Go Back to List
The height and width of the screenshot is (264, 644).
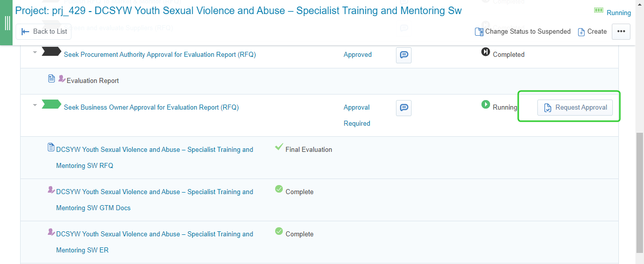tap(43, 32)
